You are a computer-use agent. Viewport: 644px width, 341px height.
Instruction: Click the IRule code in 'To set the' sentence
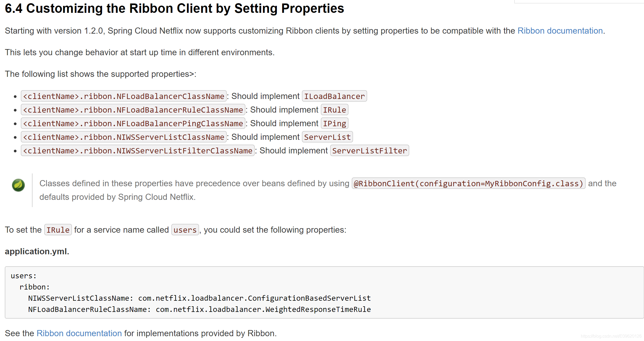pos(58,230)
